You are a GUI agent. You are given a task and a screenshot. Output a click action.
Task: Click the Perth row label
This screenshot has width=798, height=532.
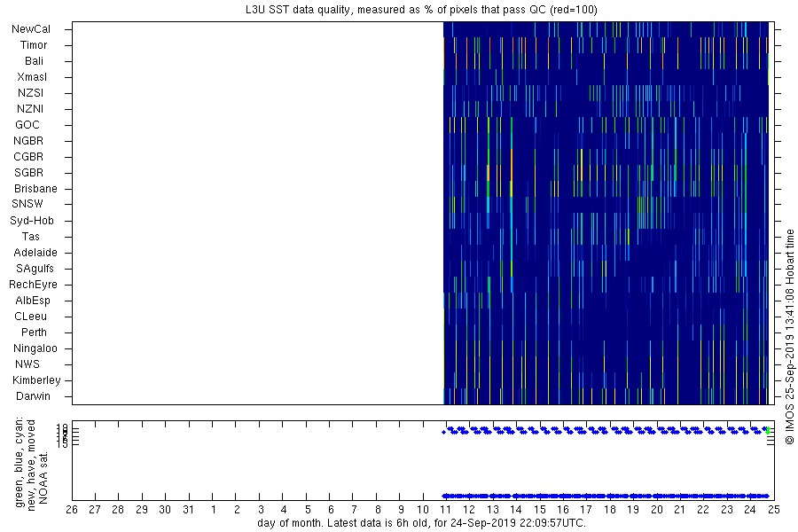point(34,332)
